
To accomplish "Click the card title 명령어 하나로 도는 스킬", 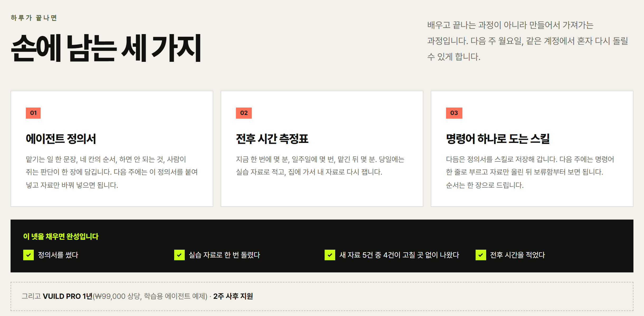I will (498, 139).
